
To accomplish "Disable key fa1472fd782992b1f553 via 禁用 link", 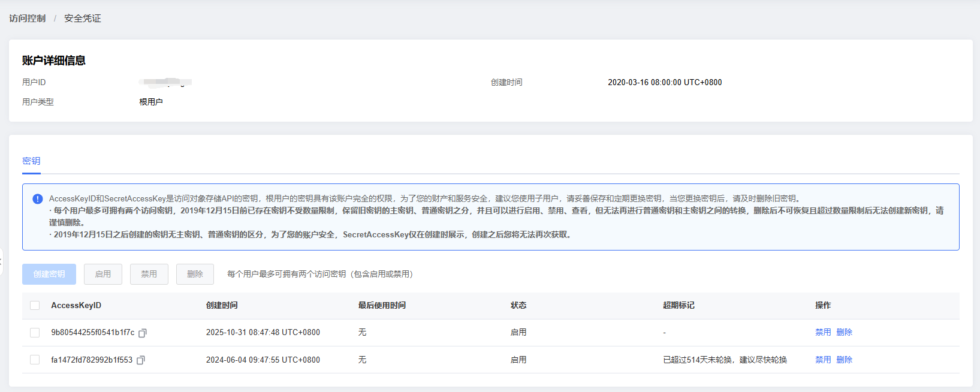I will click(x=823, y=360).
